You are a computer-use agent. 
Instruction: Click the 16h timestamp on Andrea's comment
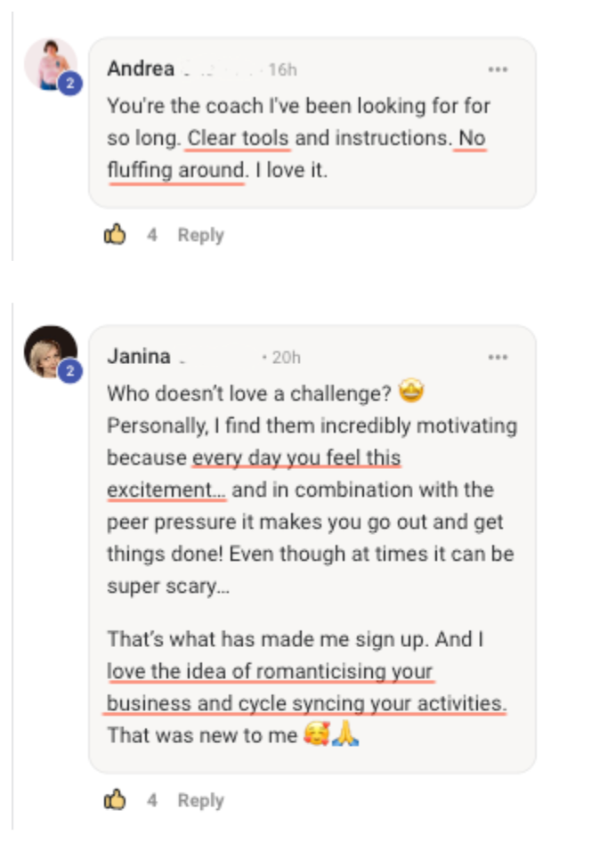(x=282, y=69)
